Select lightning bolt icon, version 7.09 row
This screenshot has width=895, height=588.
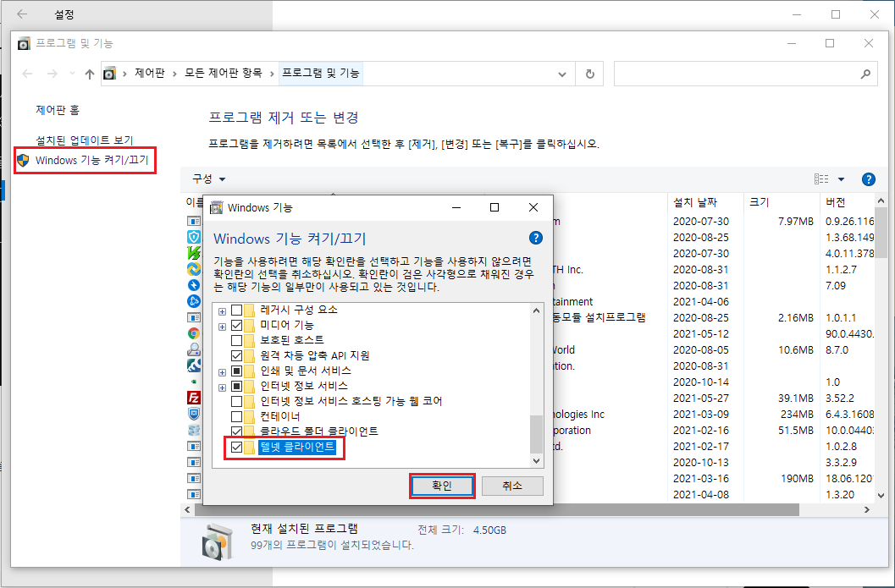click(194, 285)
